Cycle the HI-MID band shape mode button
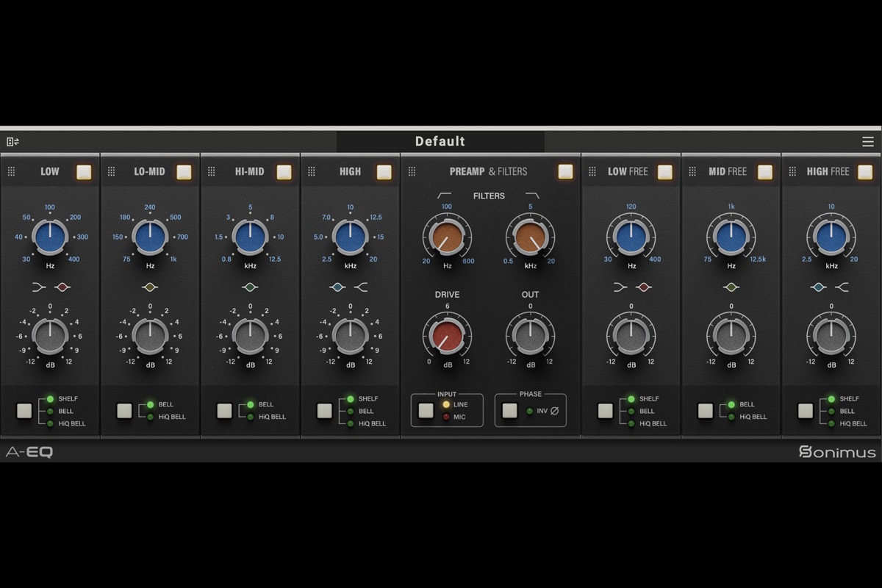 tap(224, 411)
